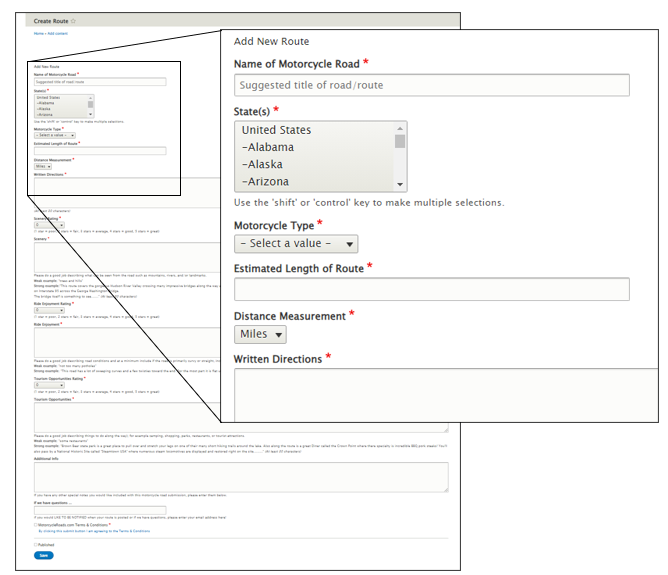668x575 pixels.
Task: Open the Motorcycle Type dropdown in enlarged form
Action: coord(296,244)
